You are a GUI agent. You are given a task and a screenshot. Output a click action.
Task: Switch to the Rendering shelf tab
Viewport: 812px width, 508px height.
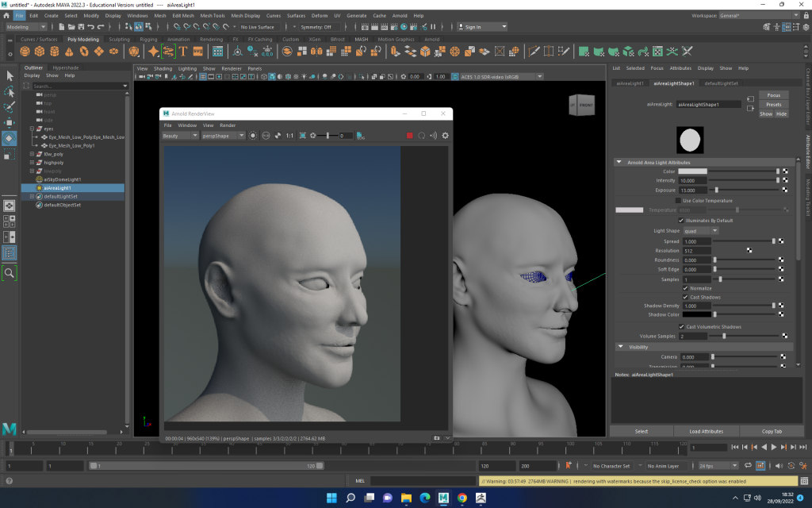tap(211, 40)
